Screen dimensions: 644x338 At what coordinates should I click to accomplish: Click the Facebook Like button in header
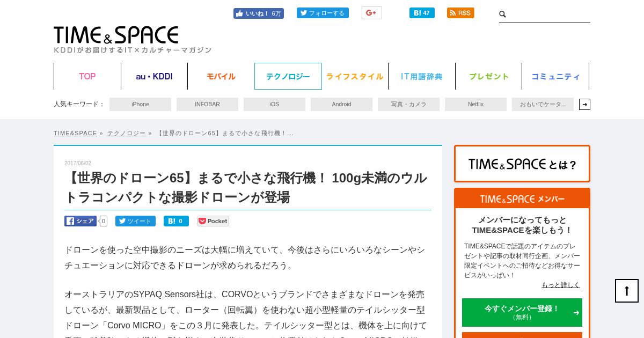259,13
